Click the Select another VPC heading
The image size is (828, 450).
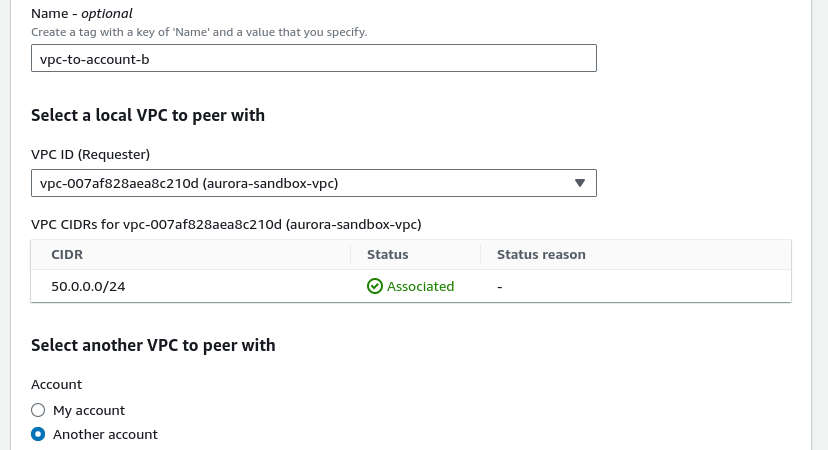point(153,345)
